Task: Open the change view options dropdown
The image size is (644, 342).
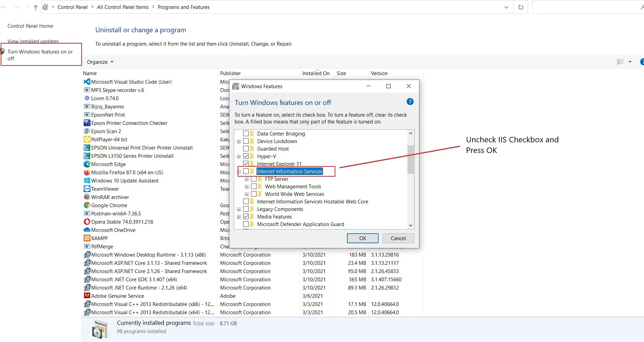Action: pyautogui.click(x=630, y=62)
